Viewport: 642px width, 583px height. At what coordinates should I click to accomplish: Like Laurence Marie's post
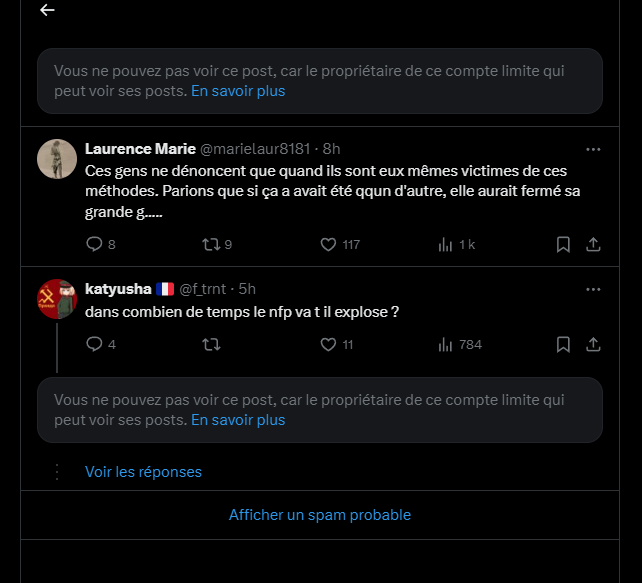[328, 244]
